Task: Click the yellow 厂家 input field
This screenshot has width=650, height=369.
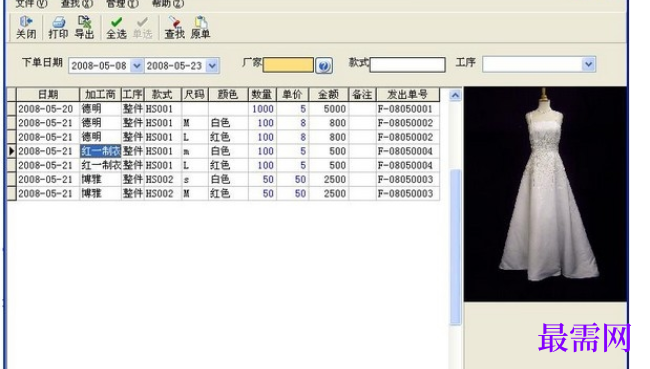Action: point(288,65)
